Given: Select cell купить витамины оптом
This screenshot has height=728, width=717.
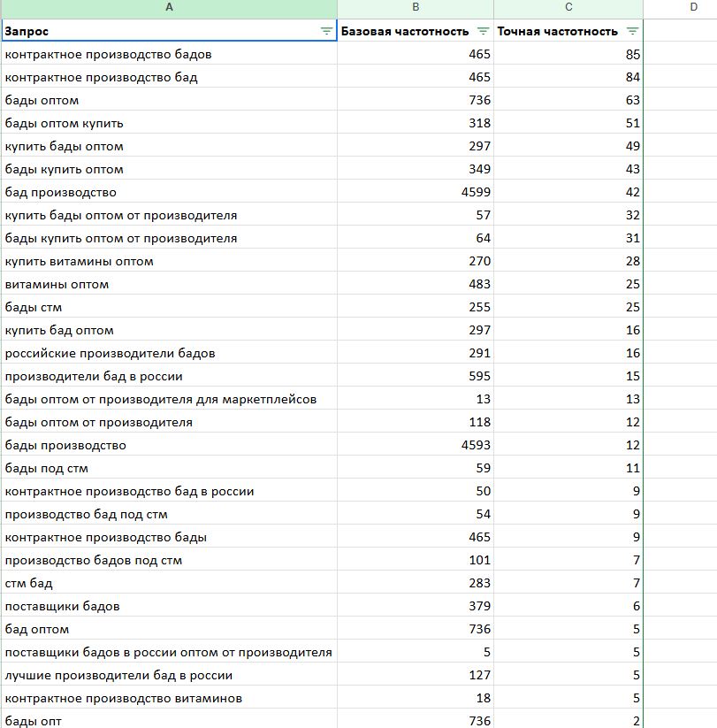Looking at the screenshot, I should click(169, 261).
